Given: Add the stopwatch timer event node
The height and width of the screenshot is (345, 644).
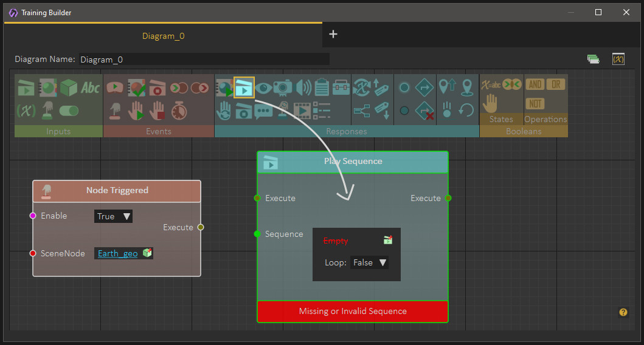Looking at the screenshot, I should pyautogui.click(x=179, y=111).
